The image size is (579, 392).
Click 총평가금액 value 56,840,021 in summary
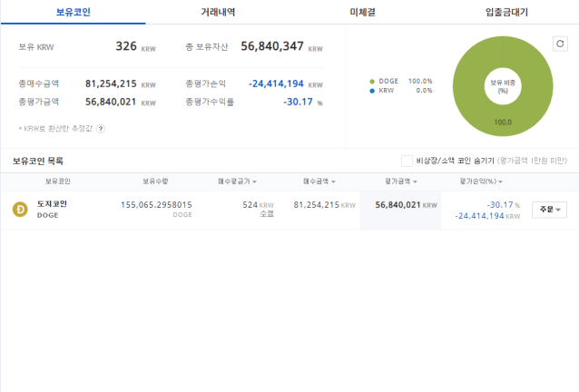(111, 102)
